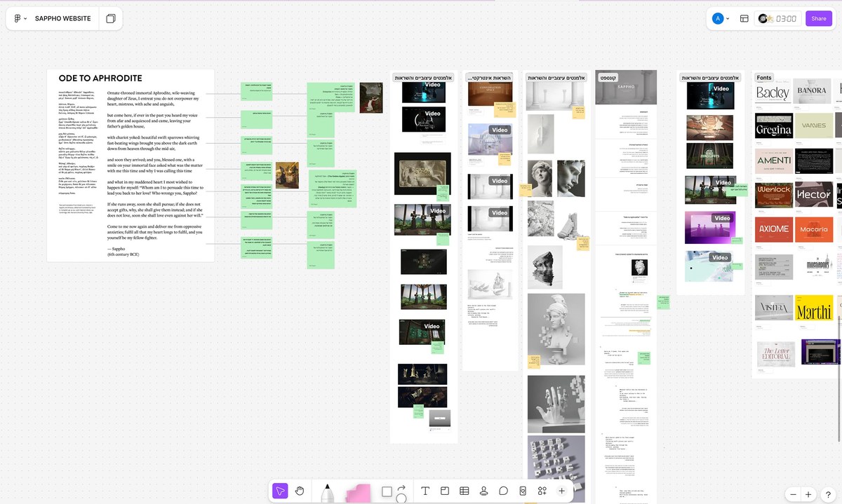
Task: Open the Figma main menu
Action: [20, 18]
